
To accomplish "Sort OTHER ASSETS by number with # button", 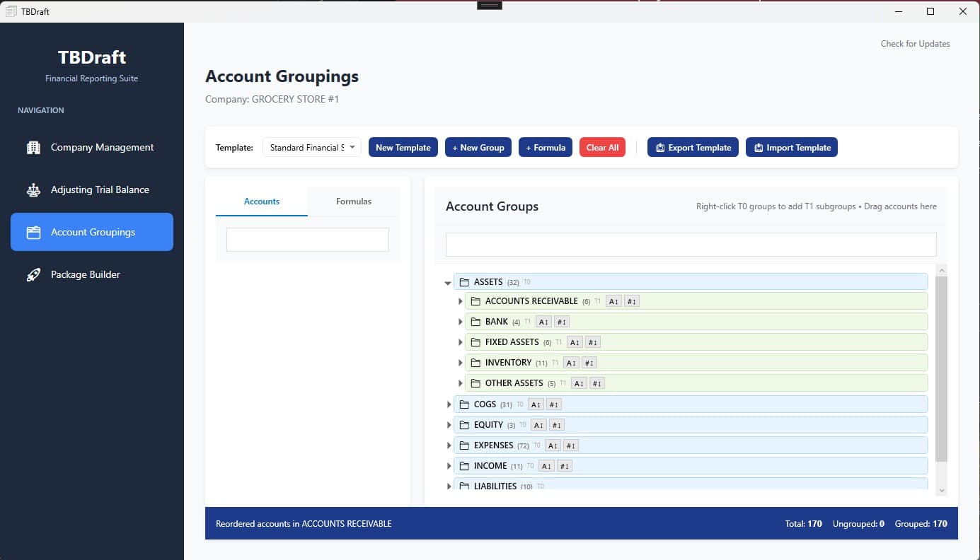I will pos(597,383).
